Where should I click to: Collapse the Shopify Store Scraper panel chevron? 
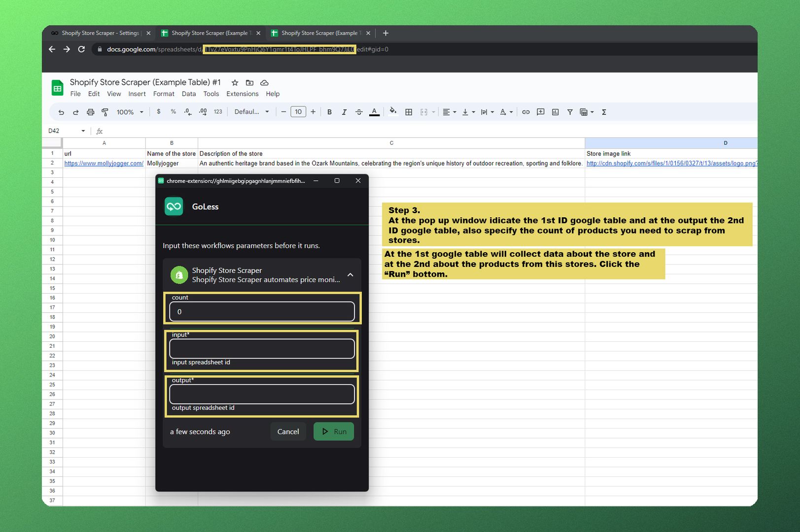coord(350,275)
